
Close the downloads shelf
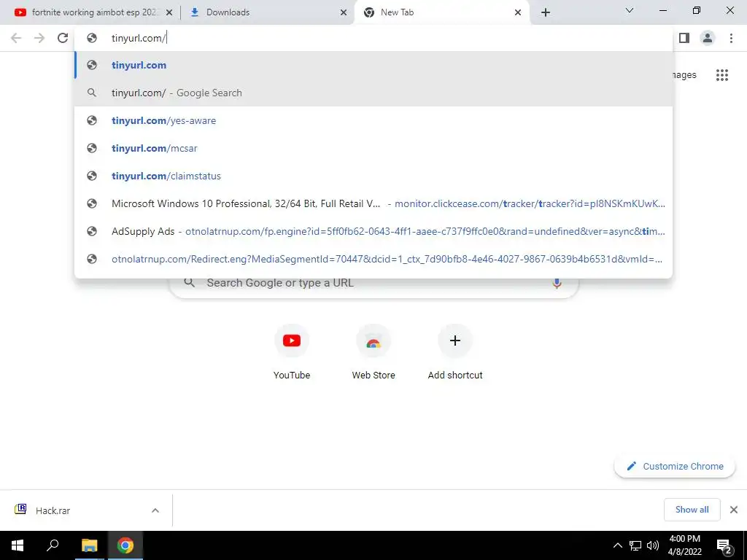(734, 510)
